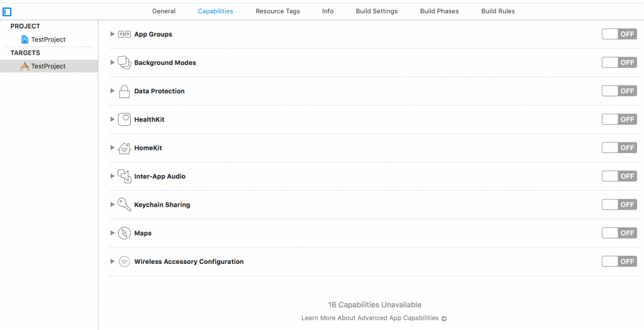
Task: Click the Keychain Sharing label
Action: (162, 205)
